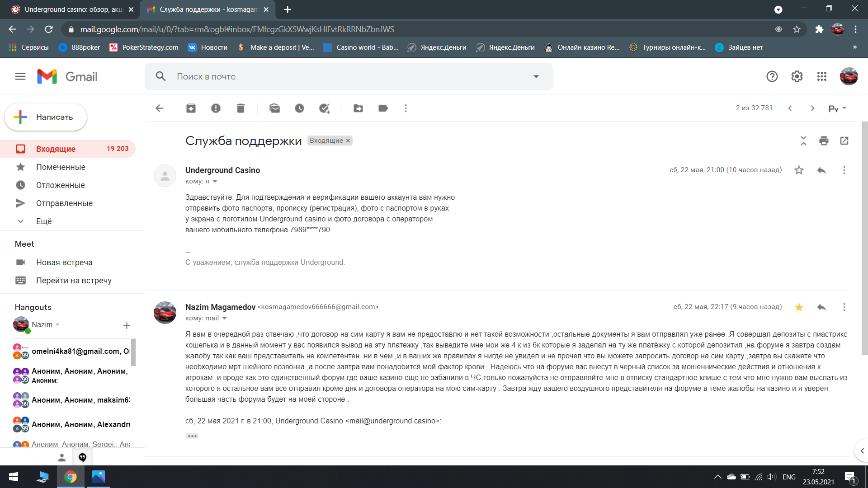The width and height of the screenshot is (868, 488).
Task: Open browser extensions puzzle icon
Action: (819, 29)
